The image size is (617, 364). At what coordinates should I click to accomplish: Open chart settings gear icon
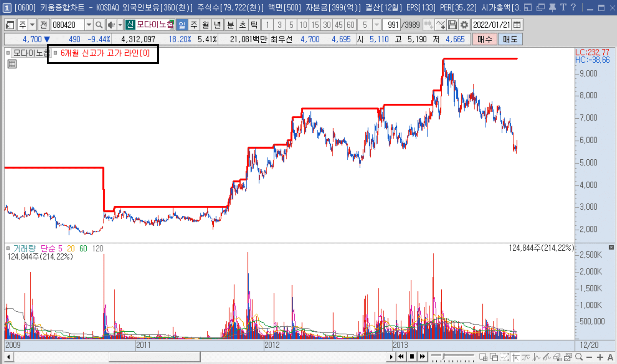tap(464, 25)
